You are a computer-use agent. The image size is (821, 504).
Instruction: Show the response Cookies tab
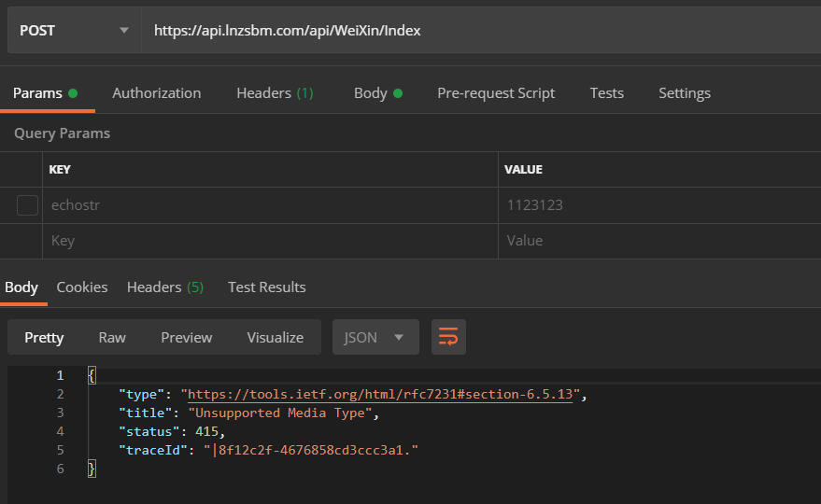click(81, 287)
